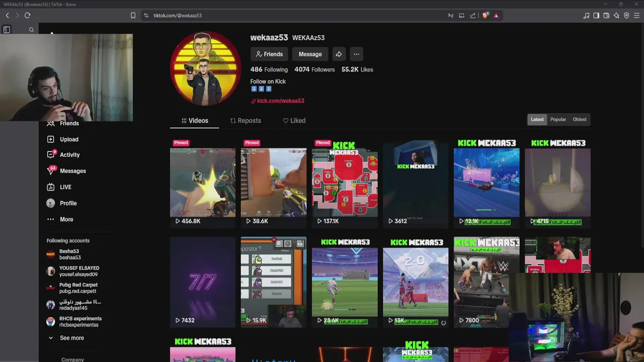
Task: Open the kick.com/wekaa53 link
Action: click(x=280, y=101)
